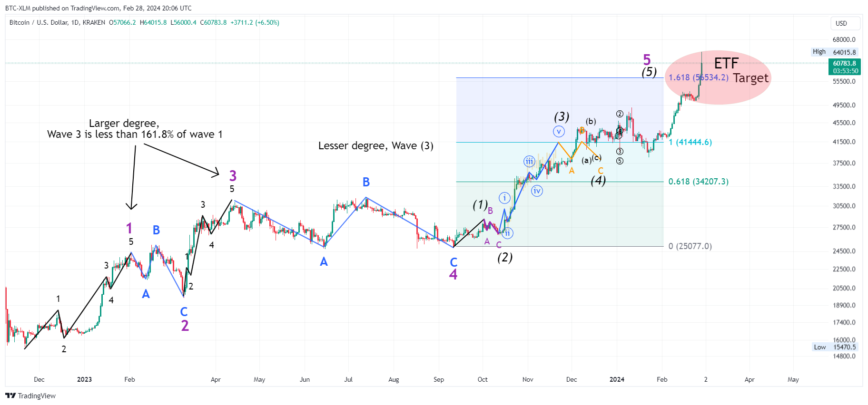Screen dimensions: 868x405
Task: Click the High 64015.8 price label
Action: [835, 52]
